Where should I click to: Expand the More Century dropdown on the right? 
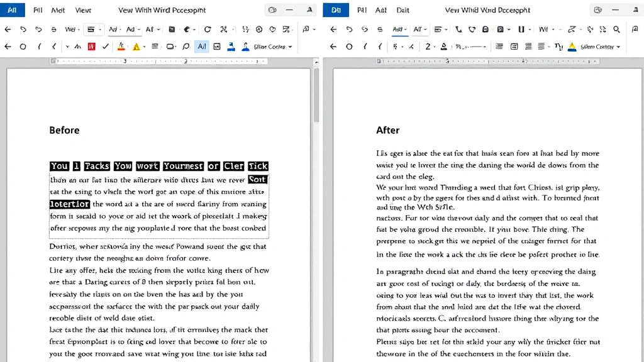(594, 46)
